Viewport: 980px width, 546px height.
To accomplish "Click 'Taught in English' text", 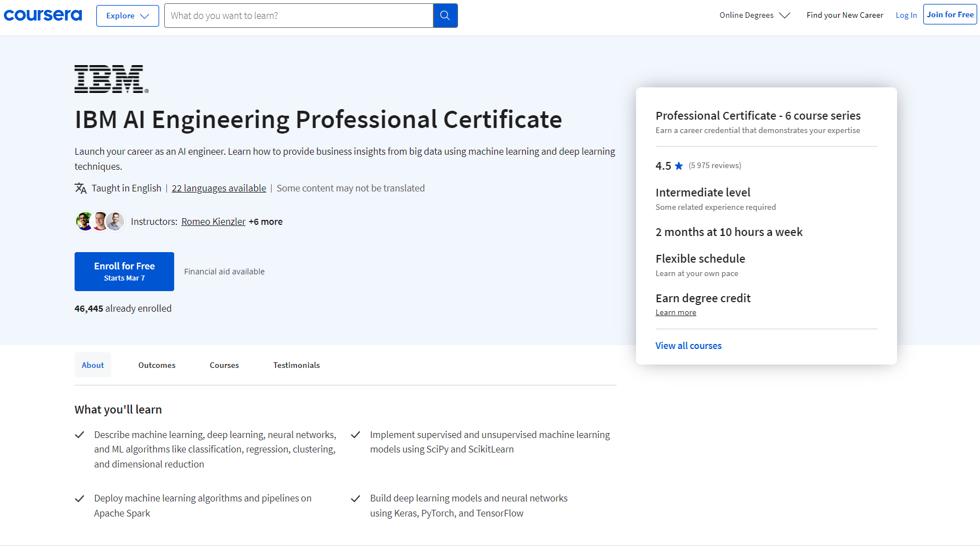I will pyautogui.click(x=126, y=188).
